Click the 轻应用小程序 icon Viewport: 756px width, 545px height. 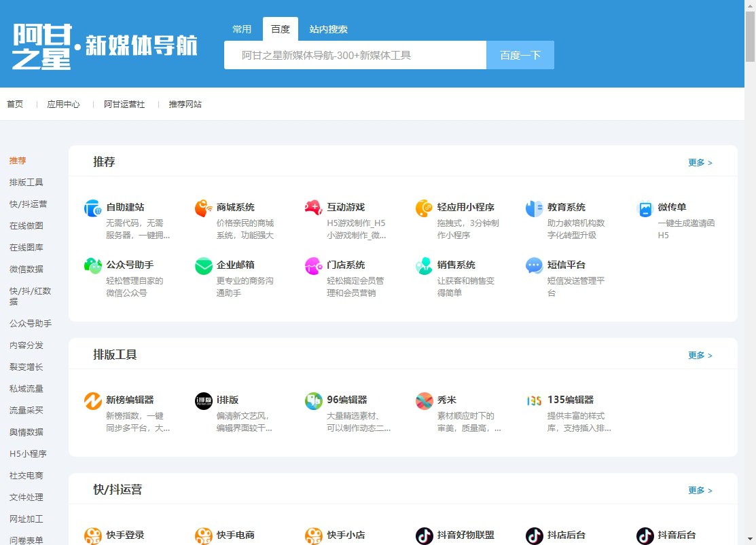[424, 208]
